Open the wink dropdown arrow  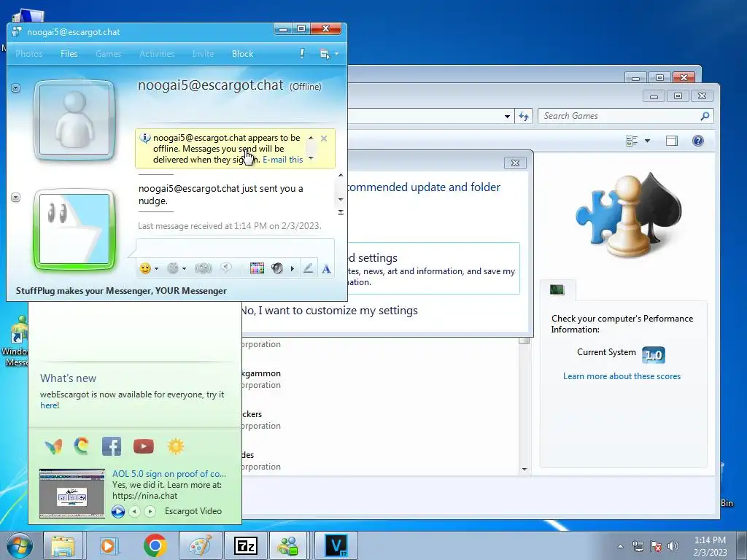184,268
